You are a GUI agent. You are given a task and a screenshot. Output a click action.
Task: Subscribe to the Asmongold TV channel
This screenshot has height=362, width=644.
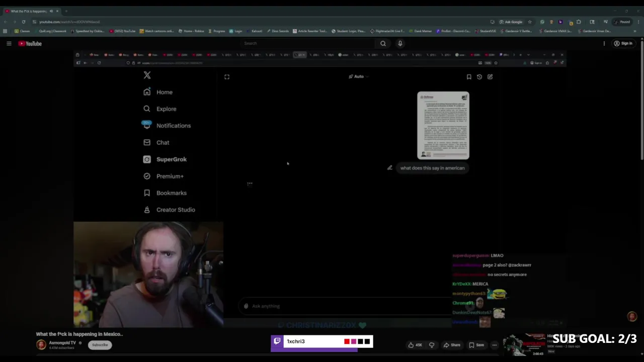pos(100,345)
